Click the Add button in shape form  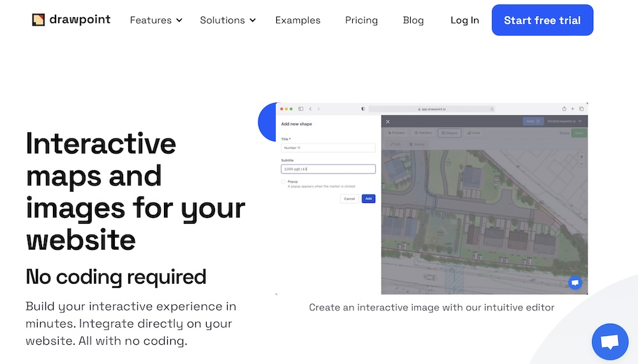point(368,198)
